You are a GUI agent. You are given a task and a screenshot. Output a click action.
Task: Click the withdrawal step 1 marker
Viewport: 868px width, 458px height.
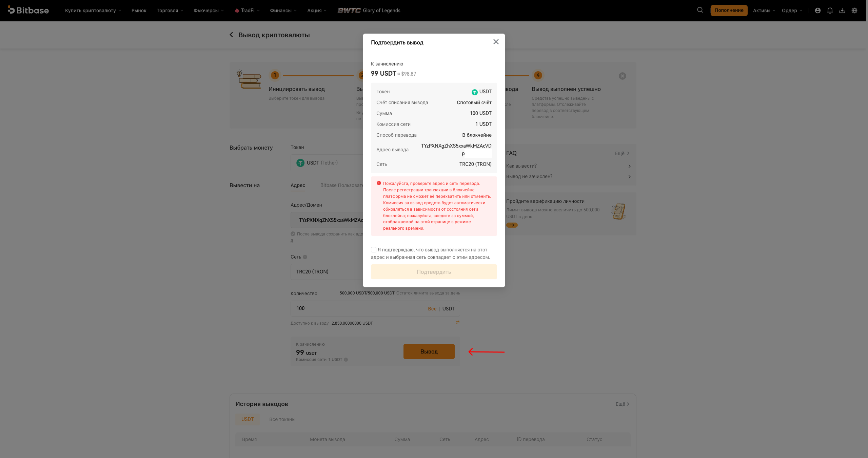pos(275,75)
